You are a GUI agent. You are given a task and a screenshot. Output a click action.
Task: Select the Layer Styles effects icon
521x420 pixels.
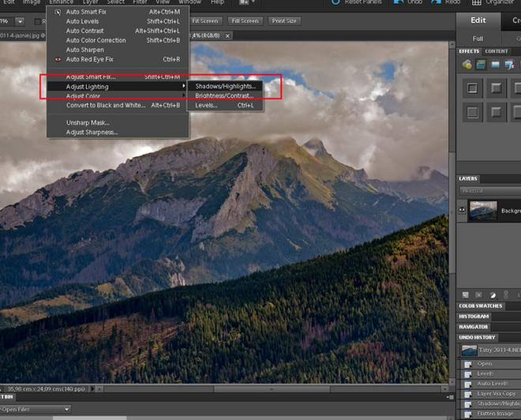[481, 65]
